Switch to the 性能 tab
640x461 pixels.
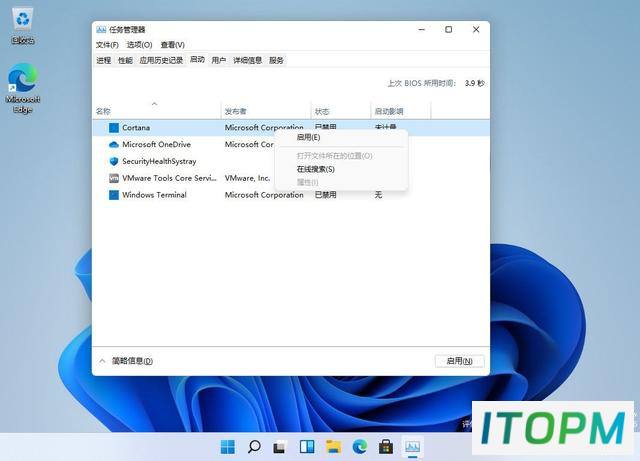click(x=125, y=60)
